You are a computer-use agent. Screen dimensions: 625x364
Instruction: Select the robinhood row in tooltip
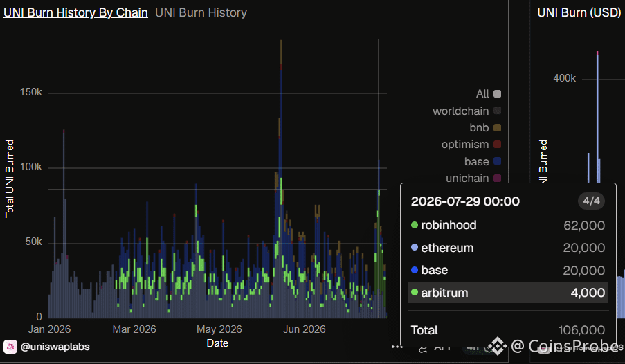pos(508,226)
